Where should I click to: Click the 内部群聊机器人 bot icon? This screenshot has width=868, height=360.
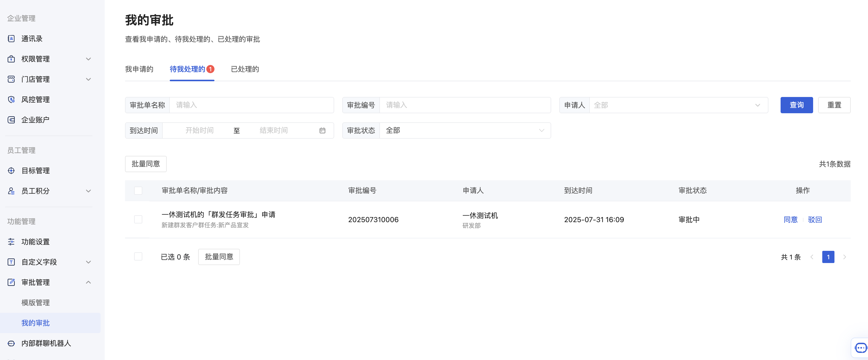tap(11, 343)
